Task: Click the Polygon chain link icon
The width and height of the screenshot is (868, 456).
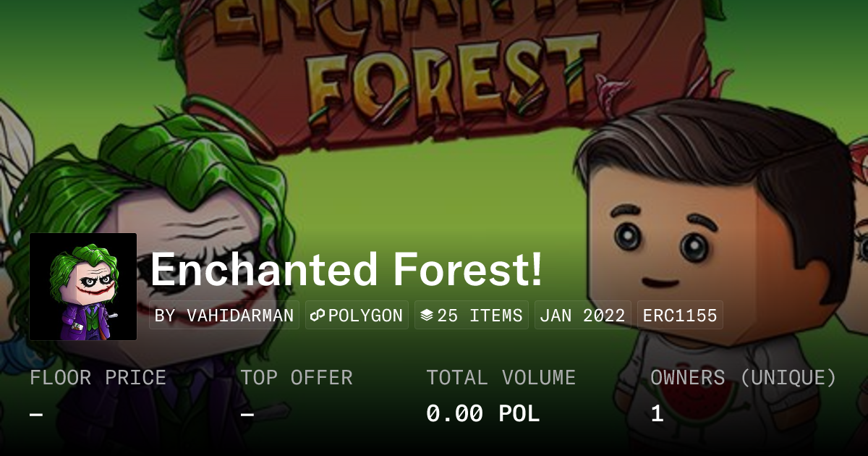Action: [x=317, y=316]
